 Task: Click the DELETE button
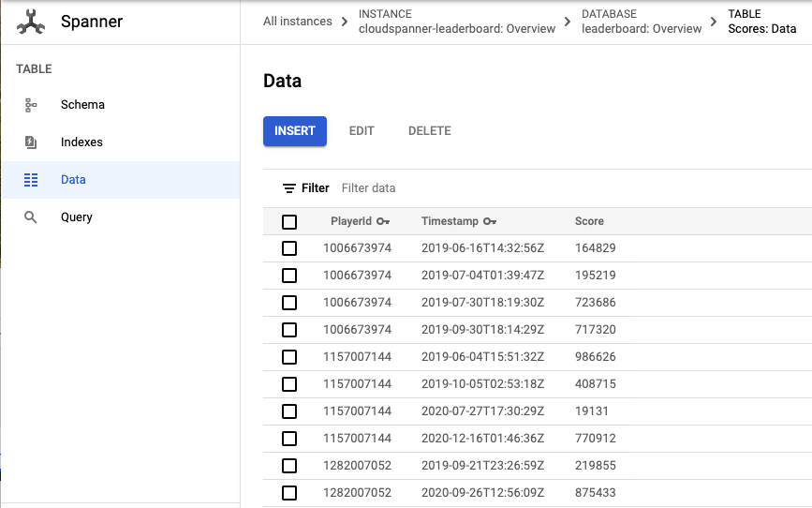(x=429, y=131)
